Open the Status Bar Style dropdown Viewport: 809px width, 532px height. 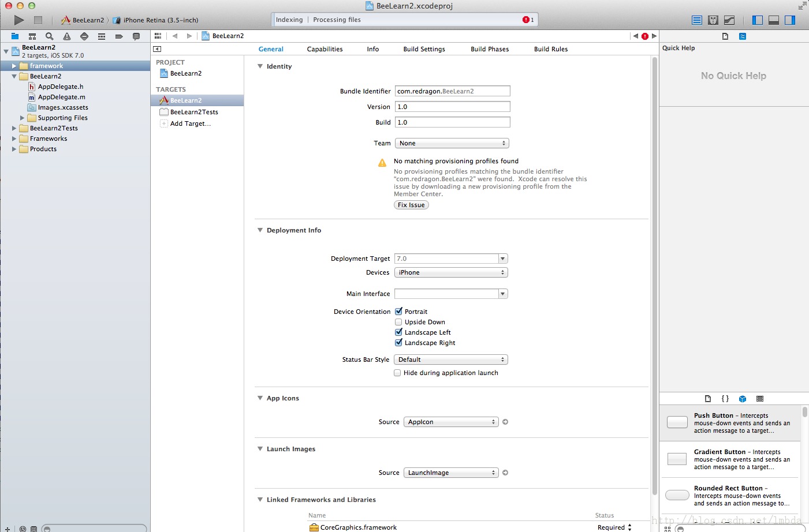pos(451,359)
